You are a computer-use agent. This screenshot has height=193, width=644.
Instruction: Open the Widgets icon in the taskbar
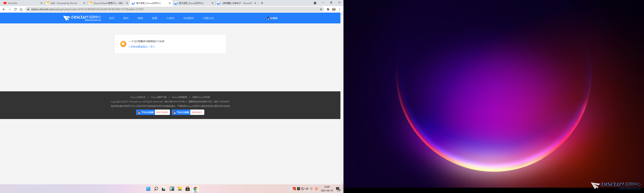pyautogui.click(x=172, y=189)
